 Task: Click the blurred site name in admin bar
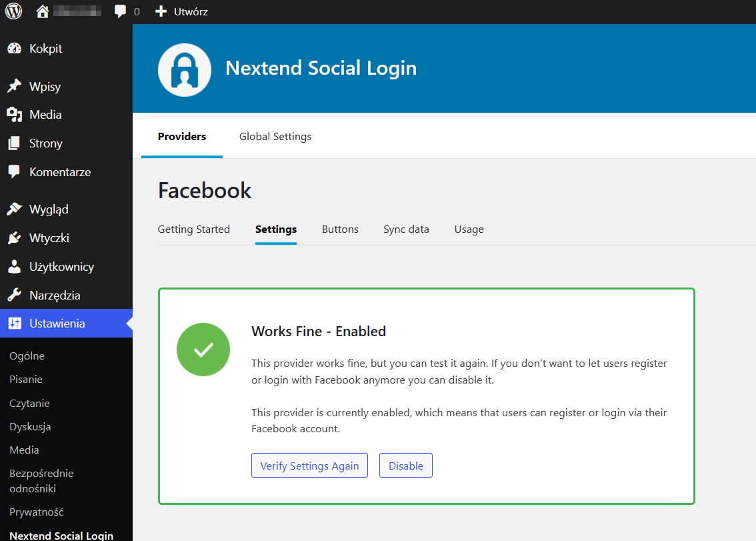coord(77,11)
